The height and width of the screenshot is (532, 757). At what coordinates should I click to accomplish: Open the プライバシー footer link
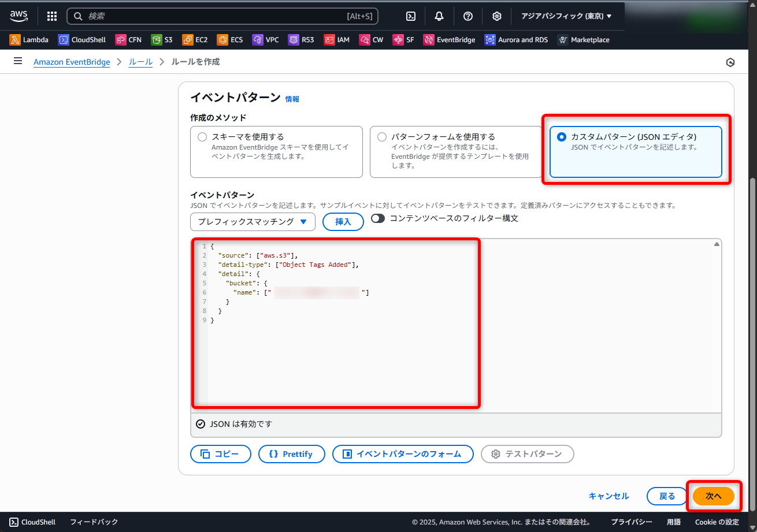[x=632, y=522]
